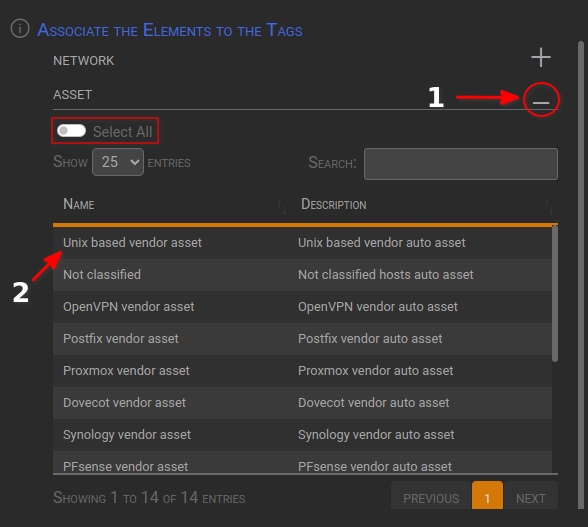Select the Not classified row
This screenshot has height=527, width=588.
pyautogui.click(x=302, y=275)
